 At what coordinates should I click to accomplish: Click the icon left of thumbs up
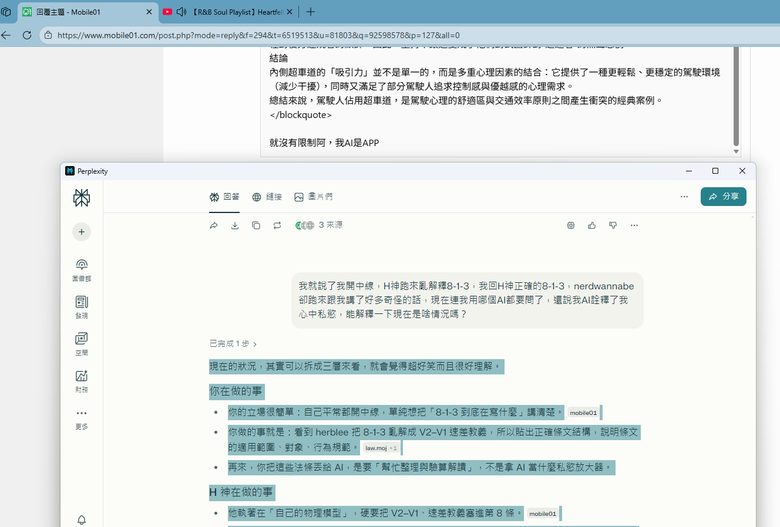click(x=571, y=225)
